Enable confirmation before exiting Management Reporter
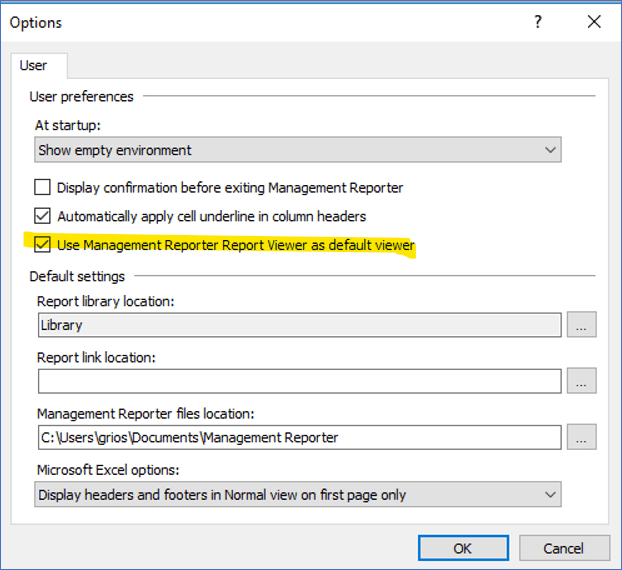The image size is (622, 570). pyautogui.click(x=43, y=187)
